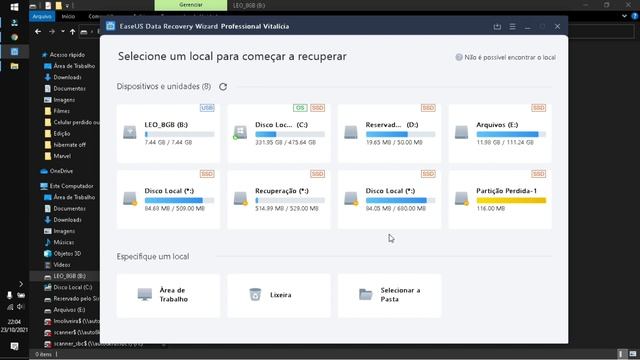
Task: Select Disco Local (*:) 509.00 MB partition
Action: (x=168, y=199)
